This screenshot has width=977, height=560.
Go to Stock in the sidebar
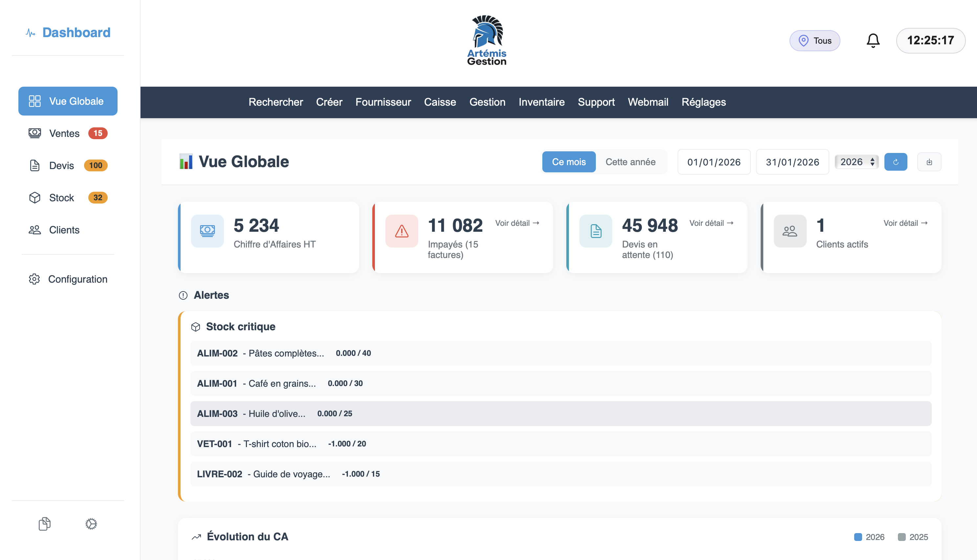(x=68, y=198)
